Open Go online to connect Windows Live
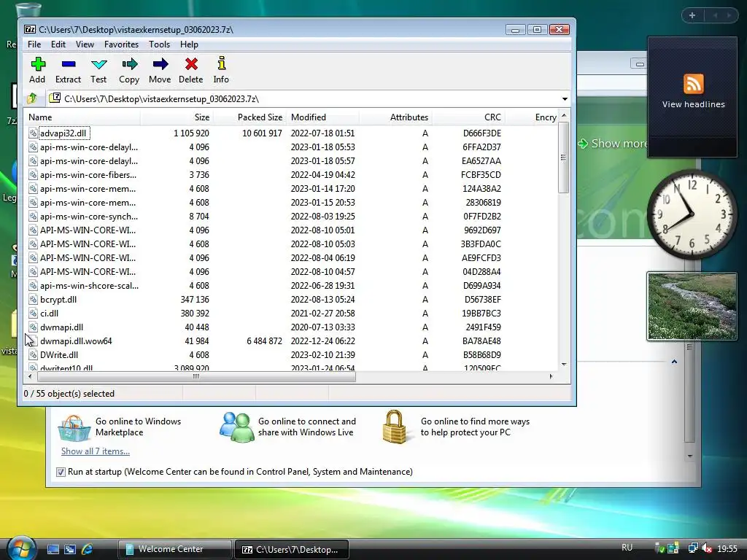 (307, 427)
